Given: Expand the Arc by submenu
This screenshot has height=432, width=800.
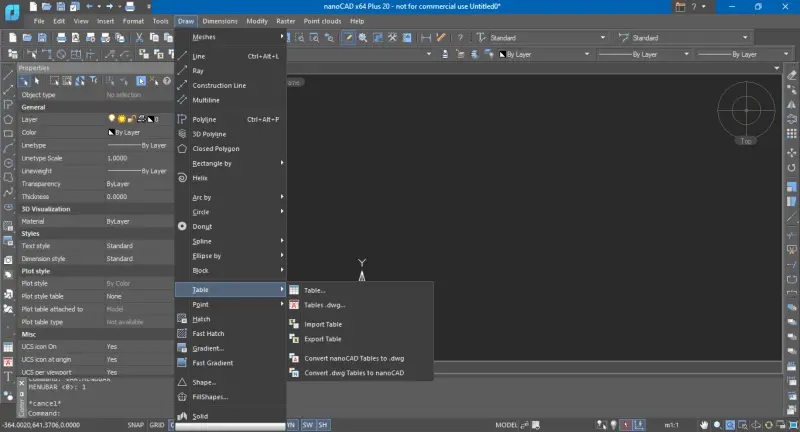Looking at the screenshot, I should [x=231, y=197].
